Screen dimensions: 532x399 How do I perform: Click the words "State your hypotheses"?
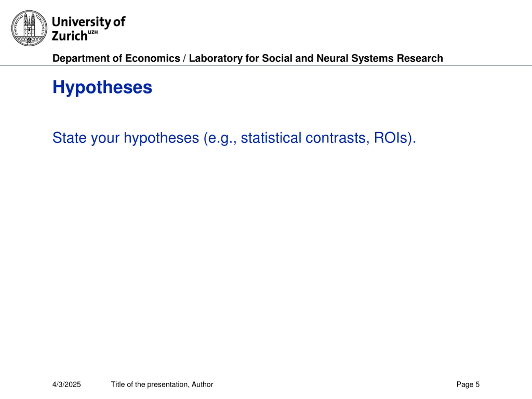click(126, 138)
